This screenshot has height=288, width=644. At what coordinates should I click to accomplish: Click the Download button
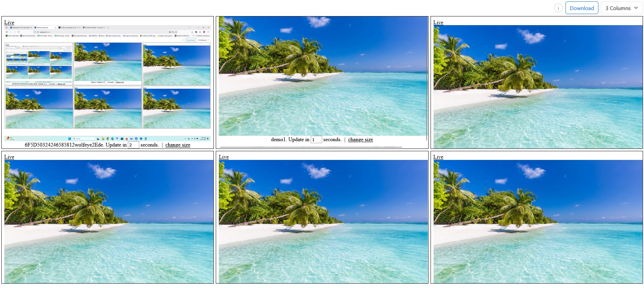(582, 8)
